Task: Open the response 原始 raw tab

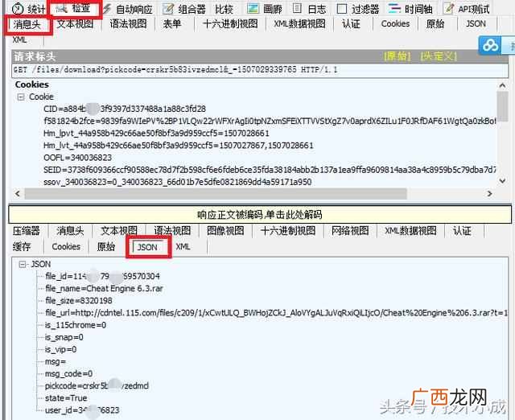Action: [105, 247]
